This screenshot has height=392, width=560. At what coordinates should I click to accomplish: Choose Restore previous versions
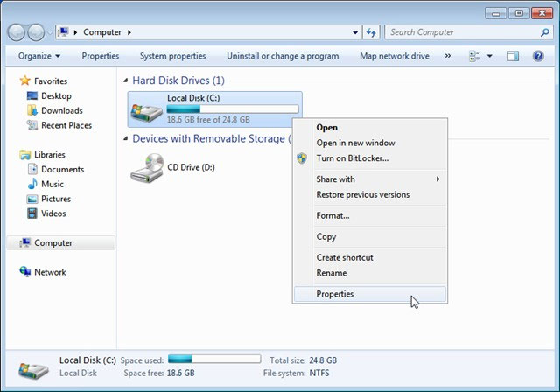[370, 194]
